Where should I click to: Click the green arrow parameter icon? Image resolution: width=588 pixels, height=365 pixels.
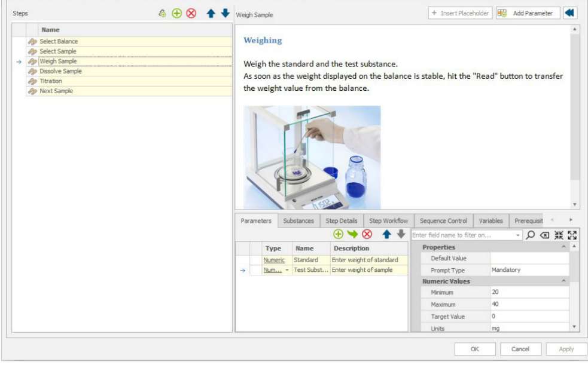click(x=352, y=235)
